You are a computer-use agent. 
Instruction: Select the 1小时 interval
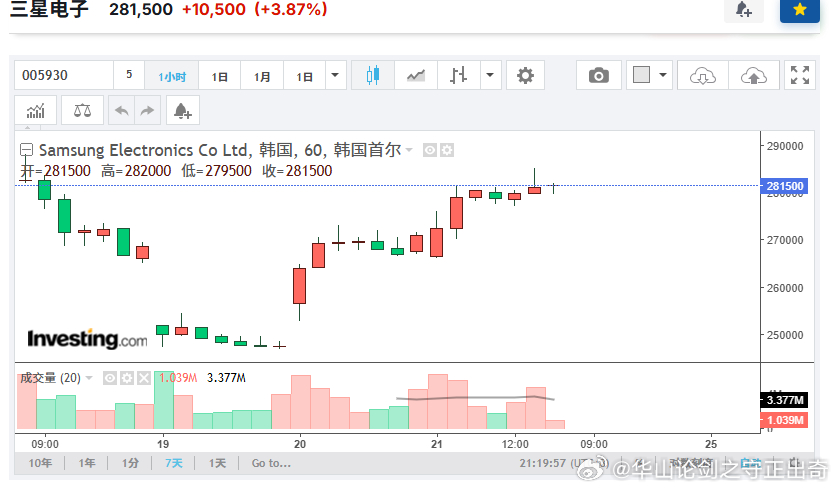(172, 75)
